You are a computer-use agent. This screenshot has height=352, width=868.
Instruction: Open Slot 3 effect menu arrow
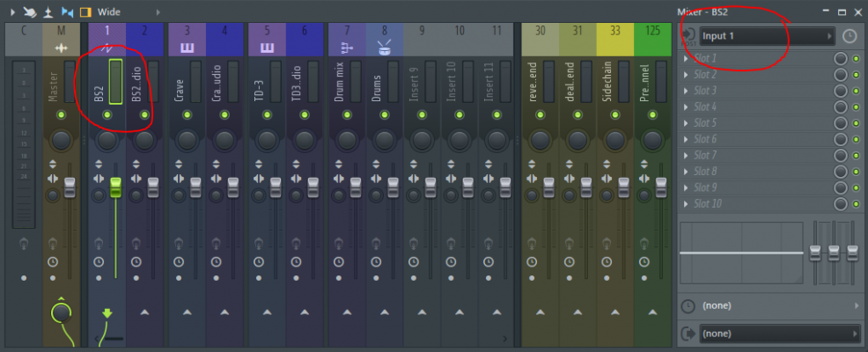(x=686, y=91)
